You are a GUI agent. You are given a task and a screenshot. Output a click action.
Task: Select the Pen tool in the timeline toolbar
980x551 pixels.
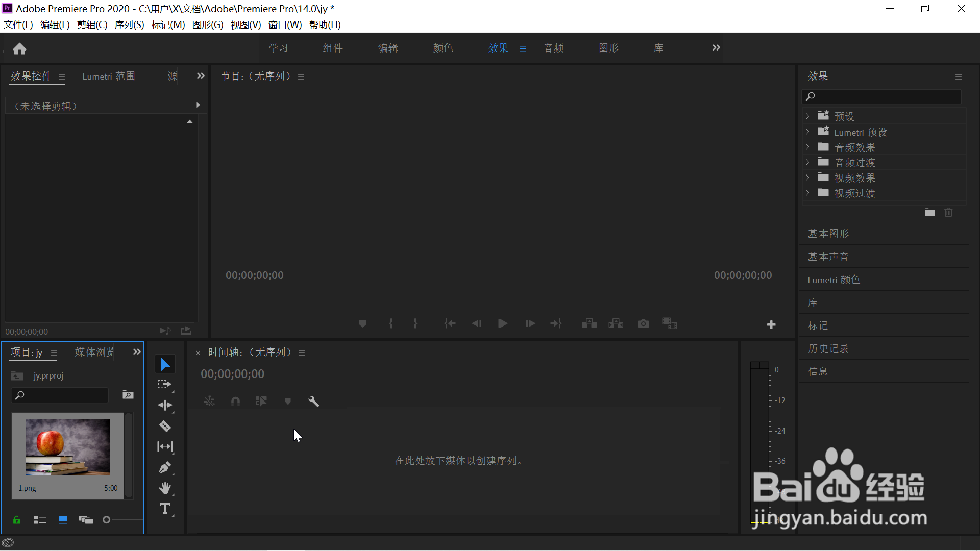coord(165,467)
